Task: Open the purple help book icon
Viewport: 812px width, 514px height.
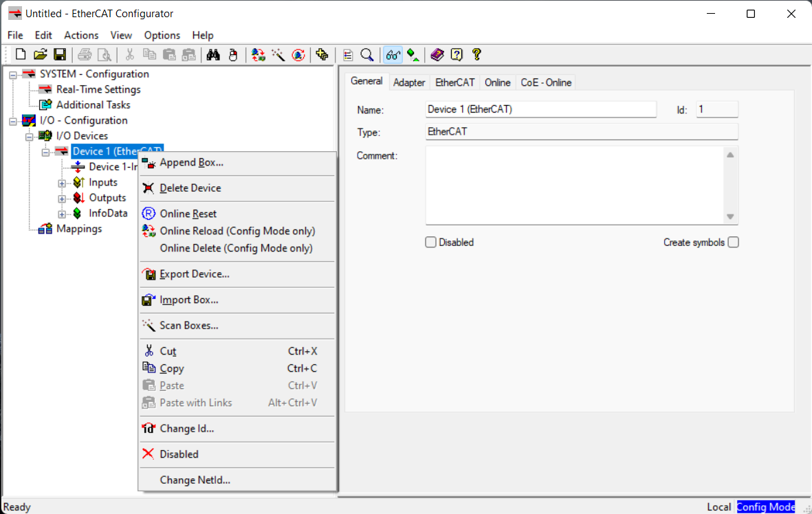Action: click(x=437, y=54)
